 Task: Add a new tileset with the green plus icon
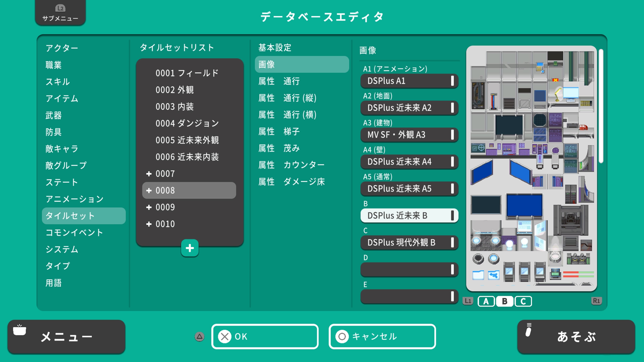click(190, 248)
